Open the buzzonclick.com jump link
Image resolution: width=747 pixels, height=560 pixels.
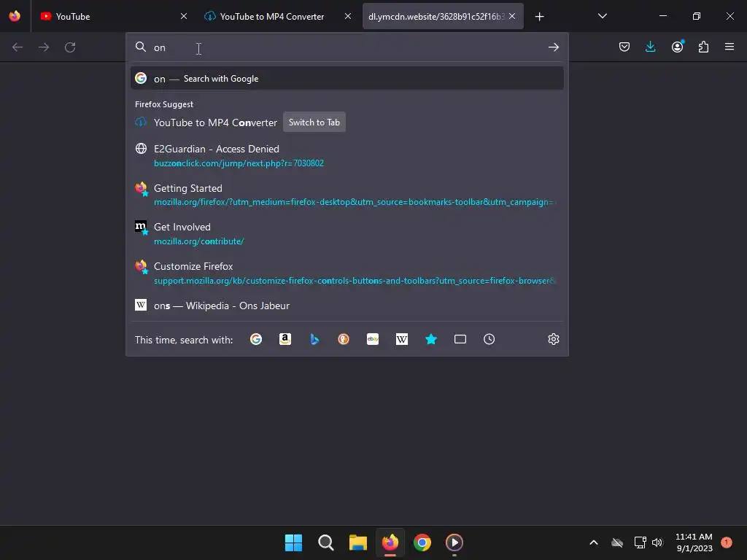point(239,163)
